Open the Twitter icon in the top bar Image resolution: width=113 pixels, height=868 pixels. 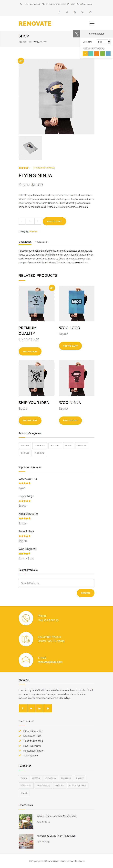tap(67, 12)
